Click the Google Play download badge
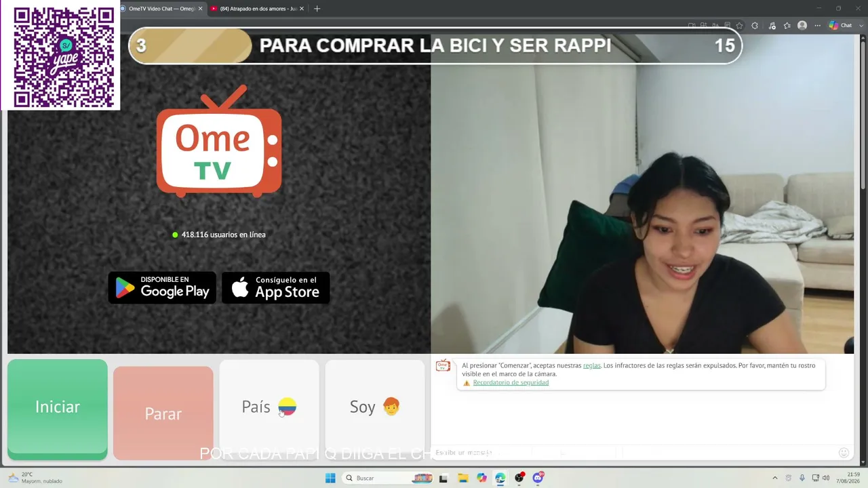 [162, 288]
